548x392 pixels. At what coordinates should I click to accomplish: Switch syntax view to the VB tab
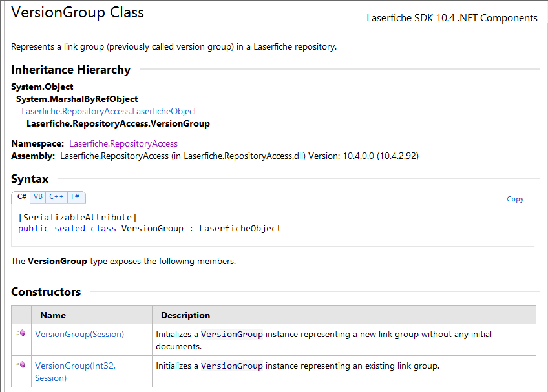(37, 197)
